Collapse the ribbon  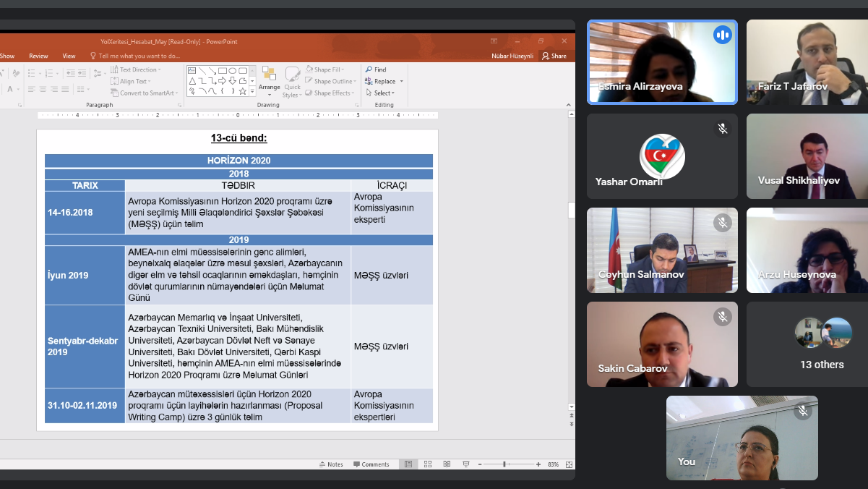(570, 105)
